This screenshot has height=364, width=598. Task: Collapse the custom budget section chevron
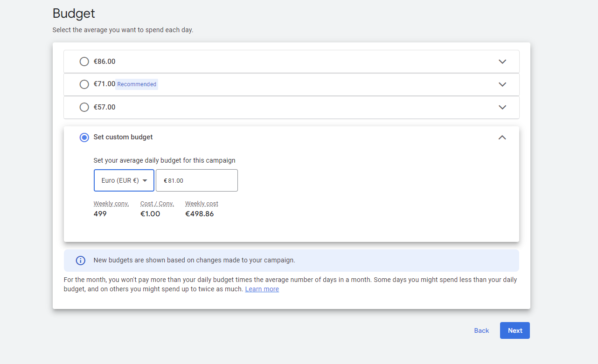(x=502, y=137)
